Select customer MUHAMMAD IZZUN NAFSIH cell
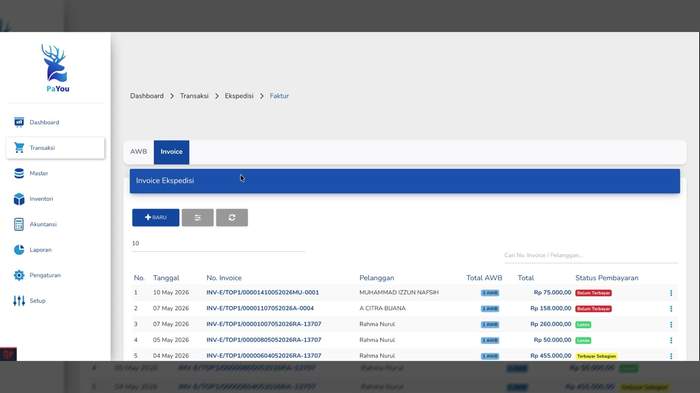 pos(399,293)
